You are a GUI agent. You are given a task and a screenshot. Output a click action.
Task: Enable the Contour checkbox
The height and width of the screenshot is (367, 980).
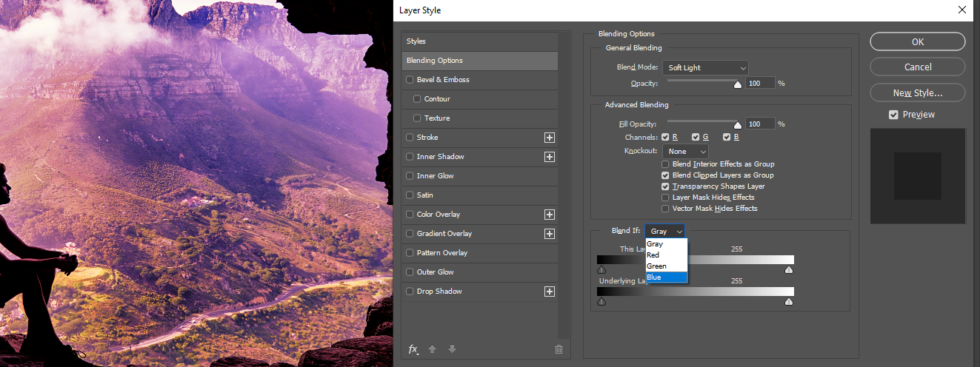pyautogui.click(x=417, y=99)
